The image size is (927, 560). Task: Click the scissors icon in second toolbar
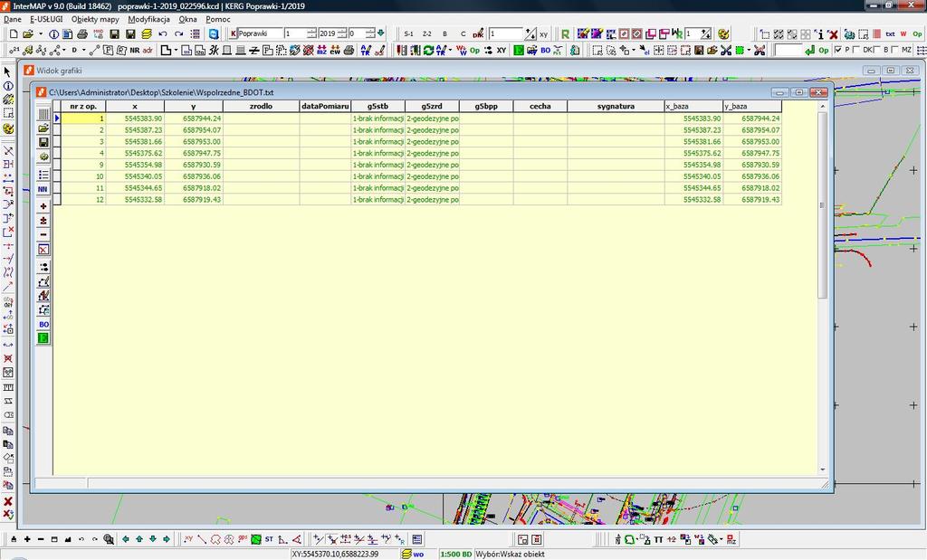(726, 51)
